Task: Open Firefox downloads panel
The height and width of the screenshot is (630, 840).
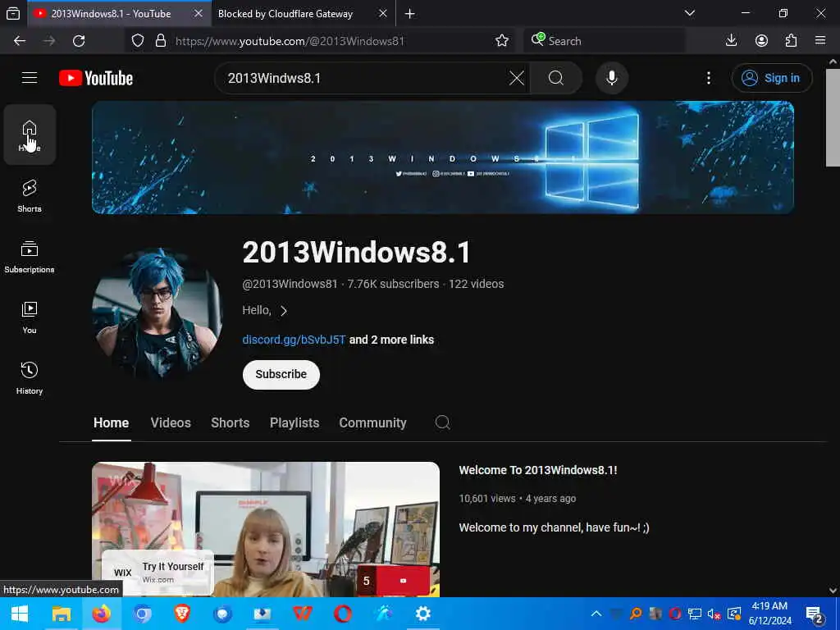Action: (x=731, y=41)
